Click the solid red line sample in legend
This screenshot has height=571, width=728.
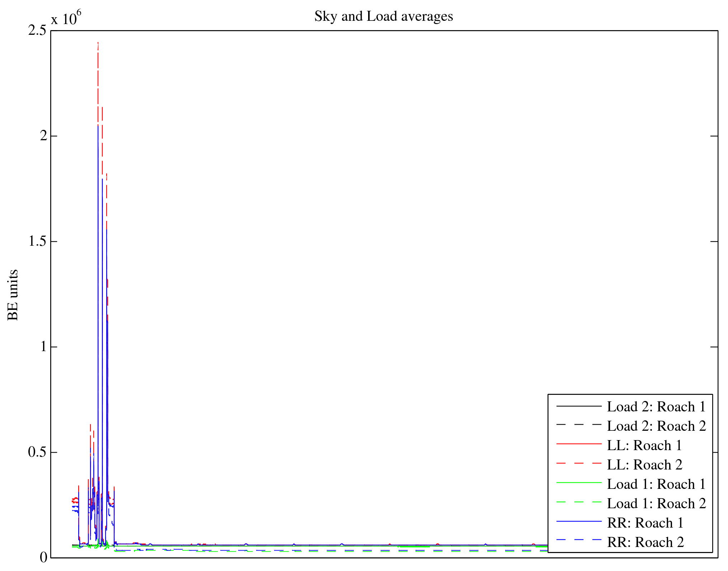point(578,444)
